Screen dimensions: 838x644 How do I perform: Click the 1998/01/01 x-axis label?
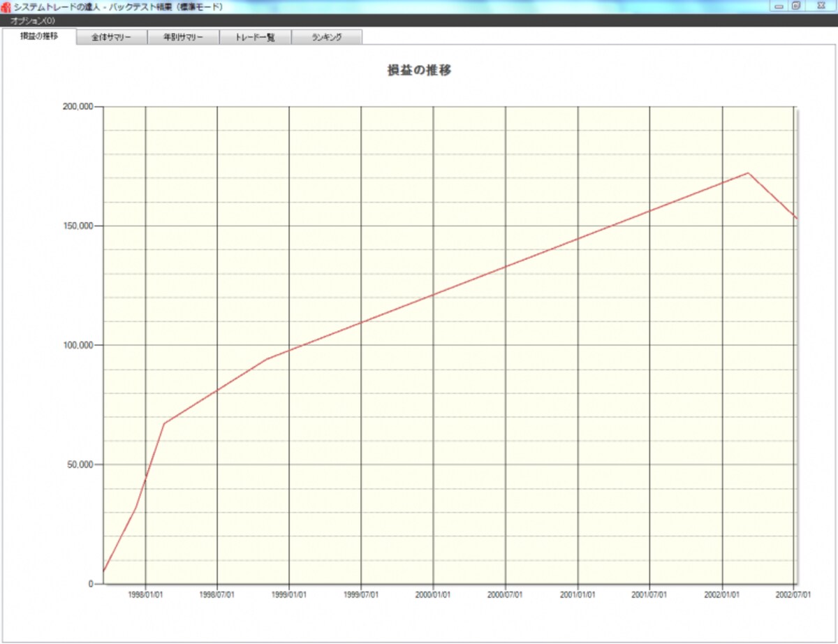tap(145, 594)
